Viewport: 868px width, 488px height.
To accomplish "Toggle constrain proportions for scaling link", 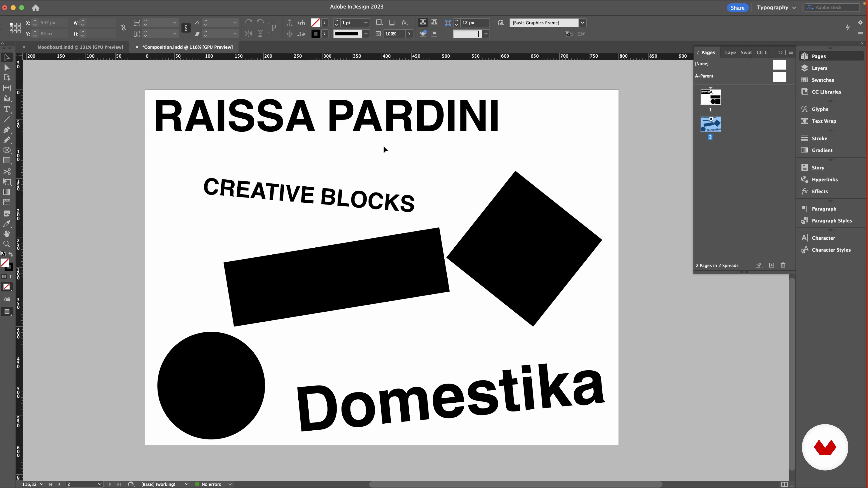I will pyautogui.click(x=186, y=28).
